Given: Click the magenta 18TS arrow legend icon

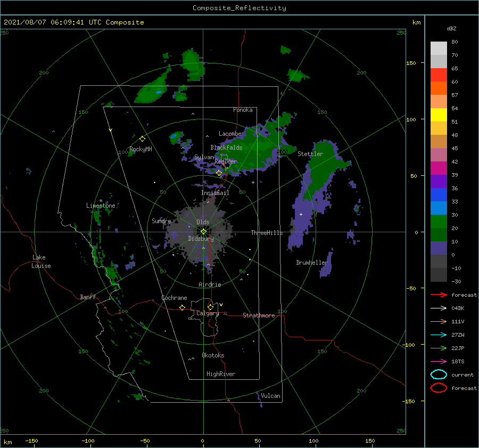Looking at the screenshot, I should [x=439, y=362].
